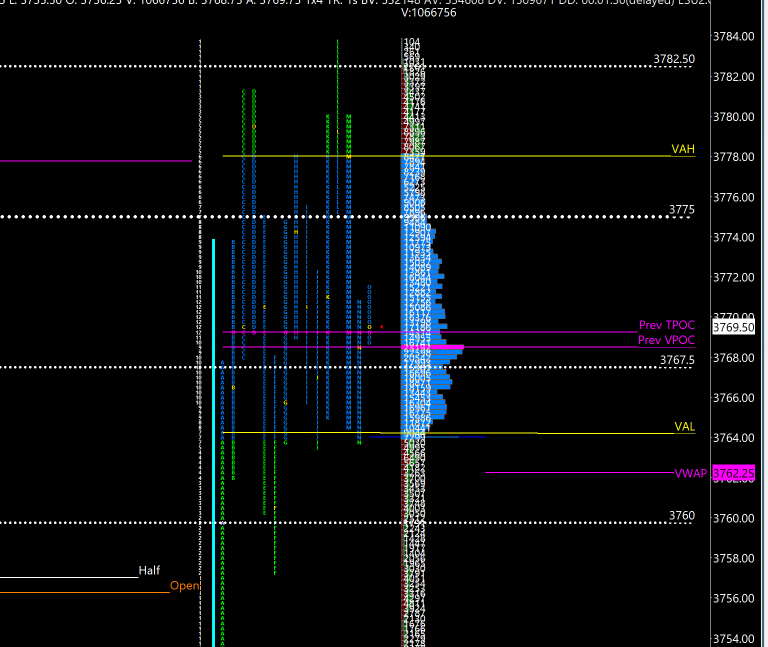Click the 3782.50 level label

674,59
